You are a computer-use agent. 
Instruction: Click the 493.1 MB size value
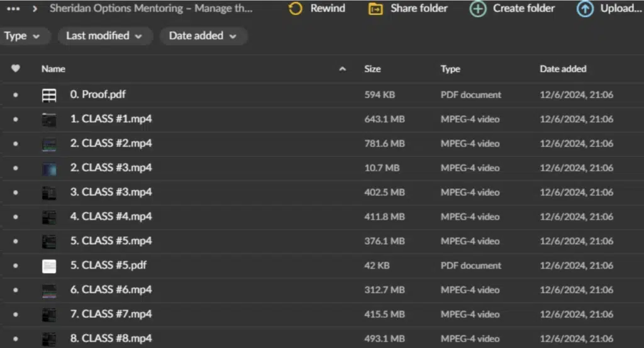[384, 339]
